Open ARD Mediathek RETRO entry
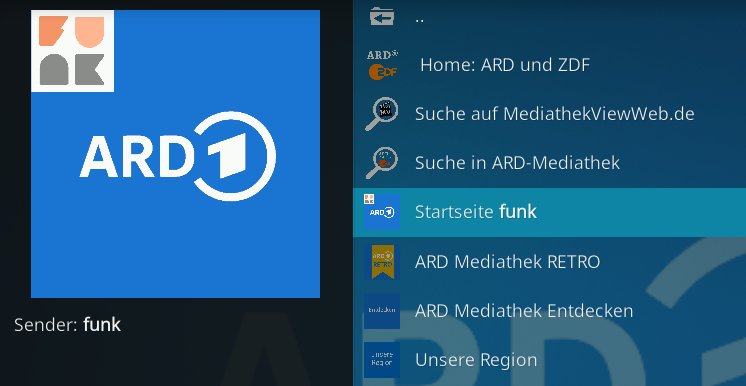Viewport: 746px width, 386px height. click(x=550, y=261)
